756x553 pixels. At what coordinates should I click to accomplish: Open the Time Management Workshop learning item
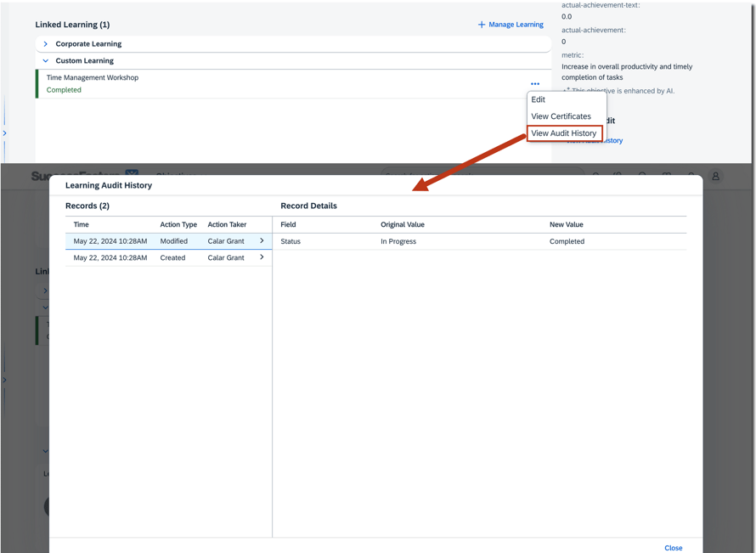coord(93,78)
